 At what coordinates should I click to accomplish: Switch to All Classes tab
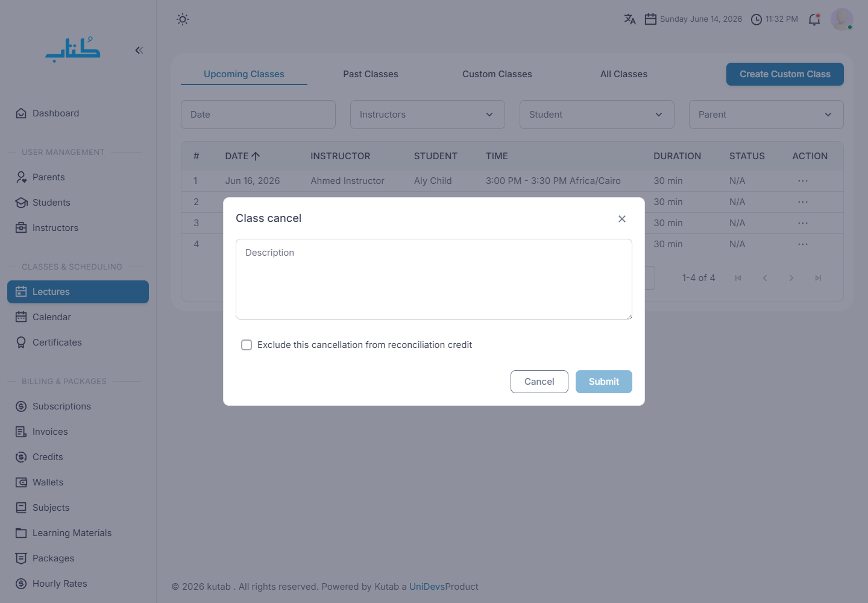coord(624,74)
